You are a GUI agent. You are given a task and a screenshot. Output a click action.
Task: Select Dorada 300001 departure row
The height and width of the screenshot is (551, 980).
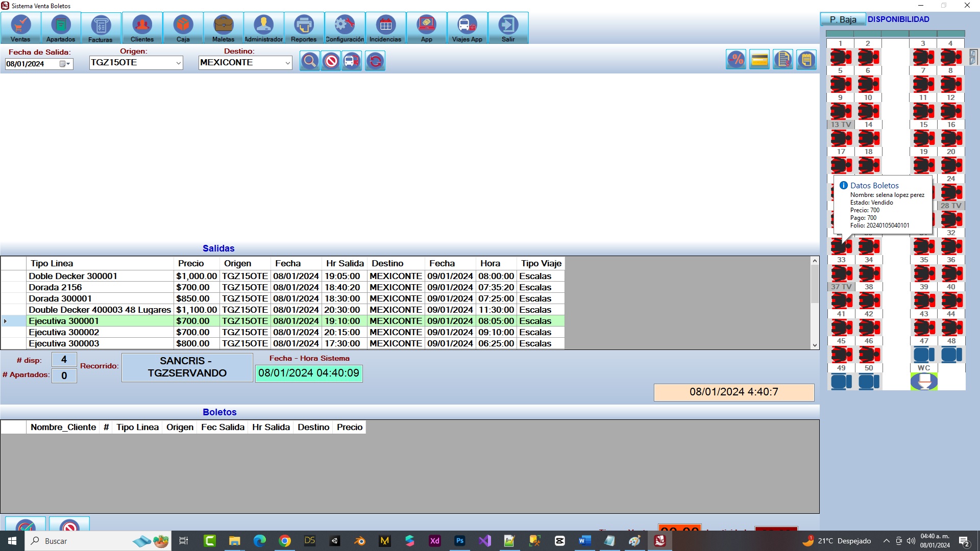click(100, 298)
